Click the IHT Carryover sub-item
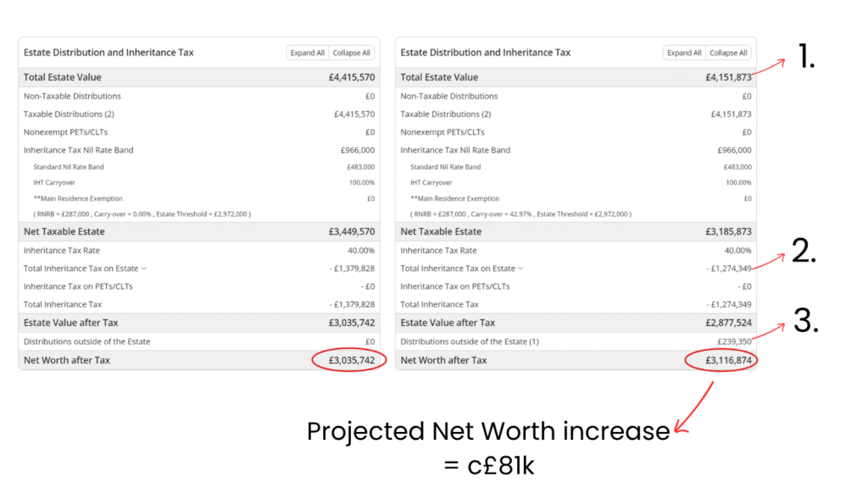 click(56, 182)
